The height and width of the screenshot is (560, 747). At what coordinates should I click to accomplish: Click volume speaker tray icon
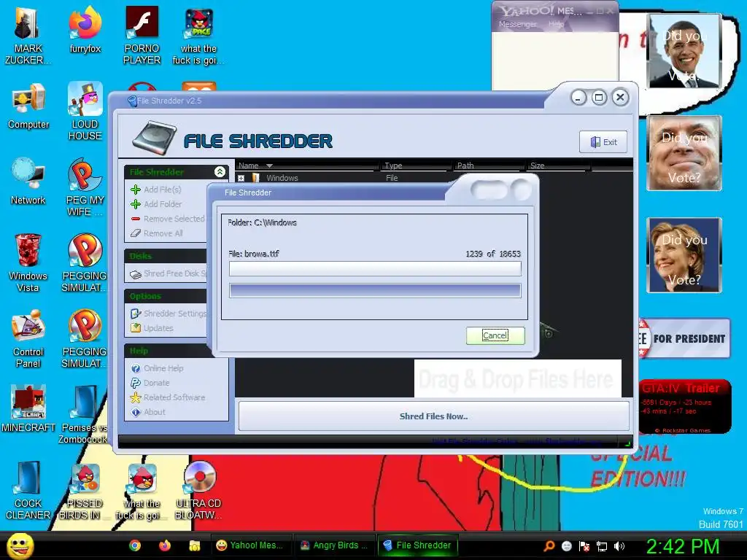click(x=619, y=546)
